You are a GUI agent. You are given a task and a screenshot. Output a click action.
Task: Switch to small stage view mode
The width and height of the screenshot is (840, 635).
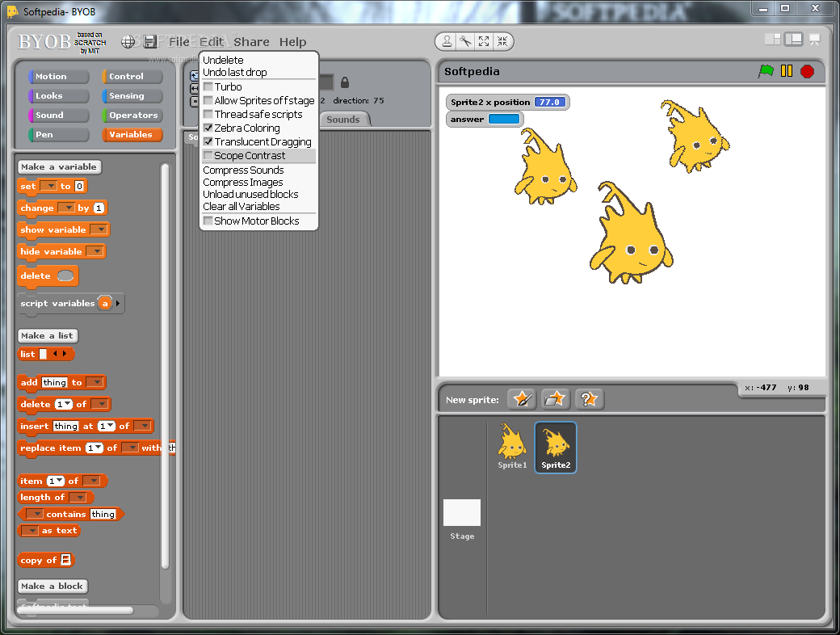click(772, 39)
